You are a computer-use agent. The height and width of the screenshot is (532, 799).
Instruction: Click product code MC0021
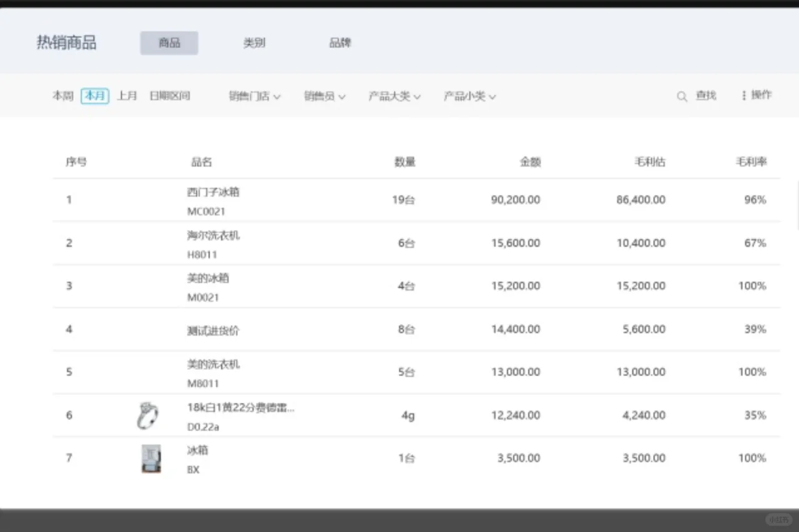tap(206, 211)
